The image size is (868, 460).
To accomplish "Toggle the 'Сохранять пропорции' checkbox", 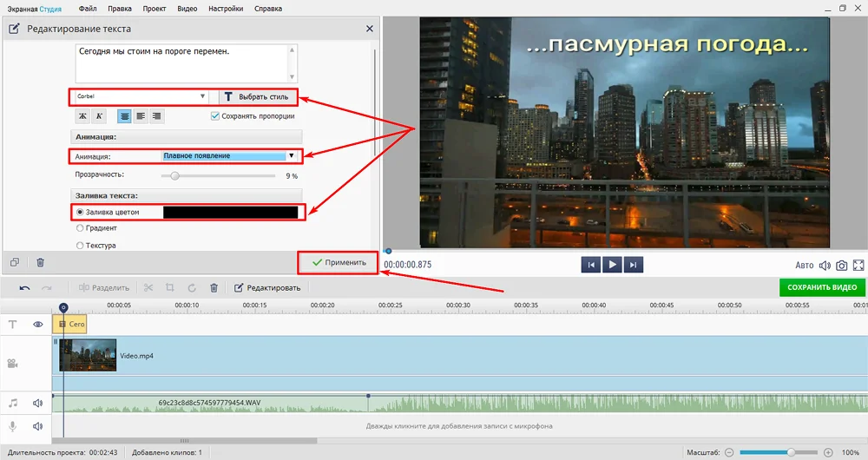I will click(x=214, y=116).
